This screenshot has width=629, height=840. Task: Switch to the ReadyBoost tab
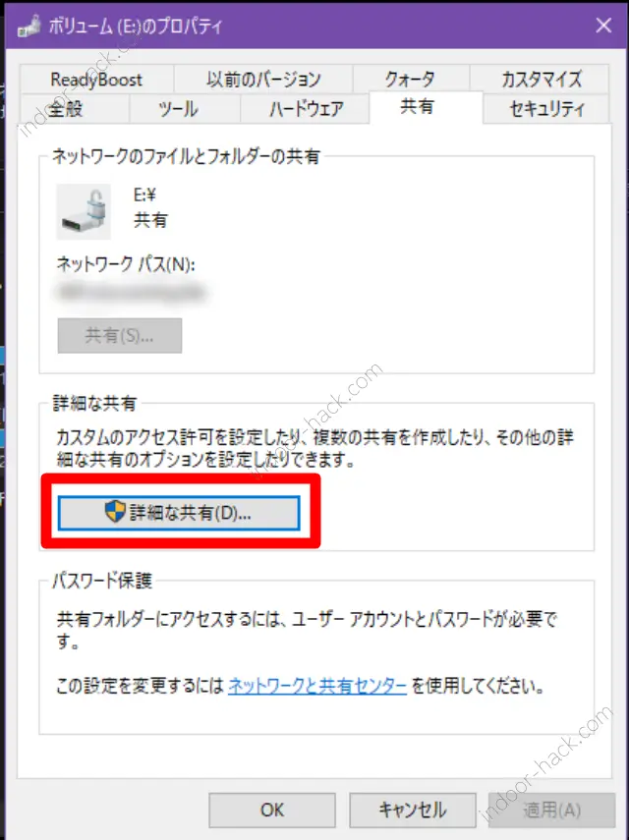(96, 80)
